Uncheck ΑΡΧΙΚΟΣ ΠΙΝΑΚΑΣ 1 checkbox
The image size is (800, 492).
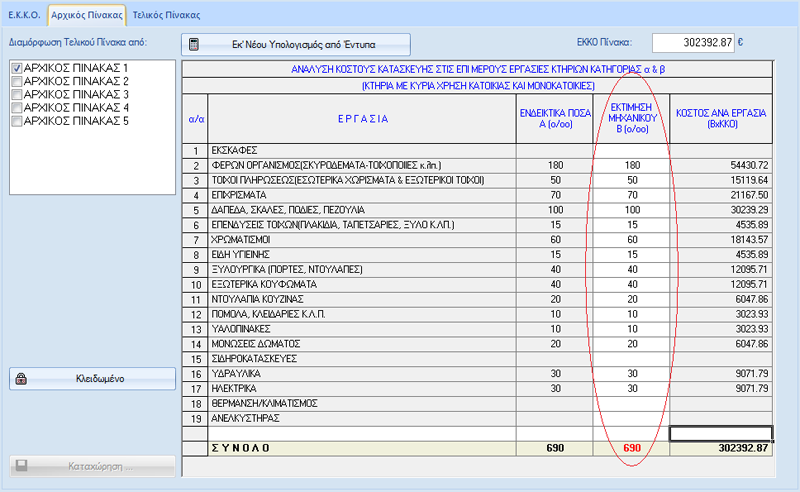17,68
